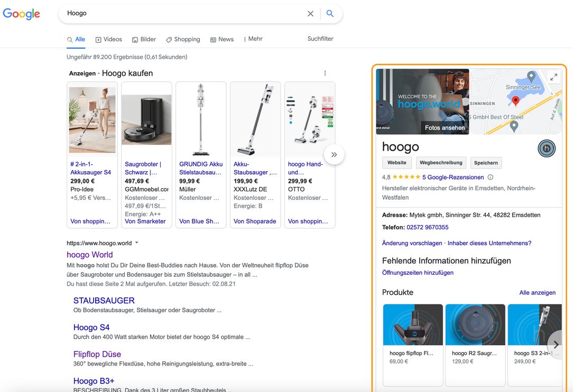Click the 299,00 € Pro-Idee price
The height and width of the screenshot is (392, 573).
pos(82,181)
